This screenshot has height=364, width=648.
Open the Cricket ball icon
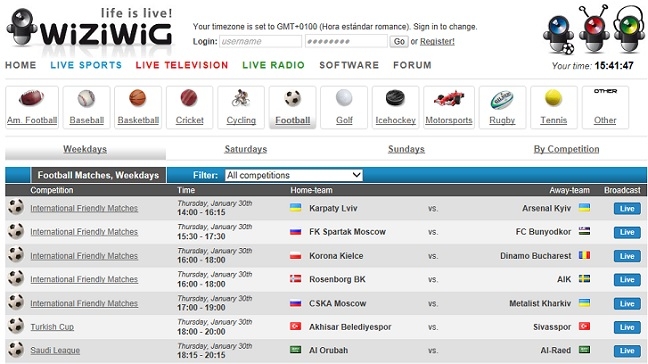coord(189,98)
